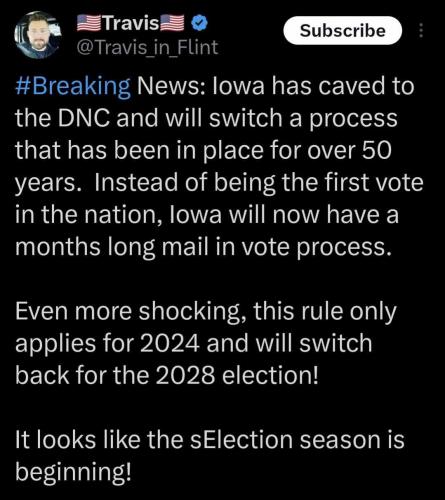Image resolution: width=445 pixels, height=500 pixels.
Task: Click the blue verified checkmark badge
Action: click(199, 23)
